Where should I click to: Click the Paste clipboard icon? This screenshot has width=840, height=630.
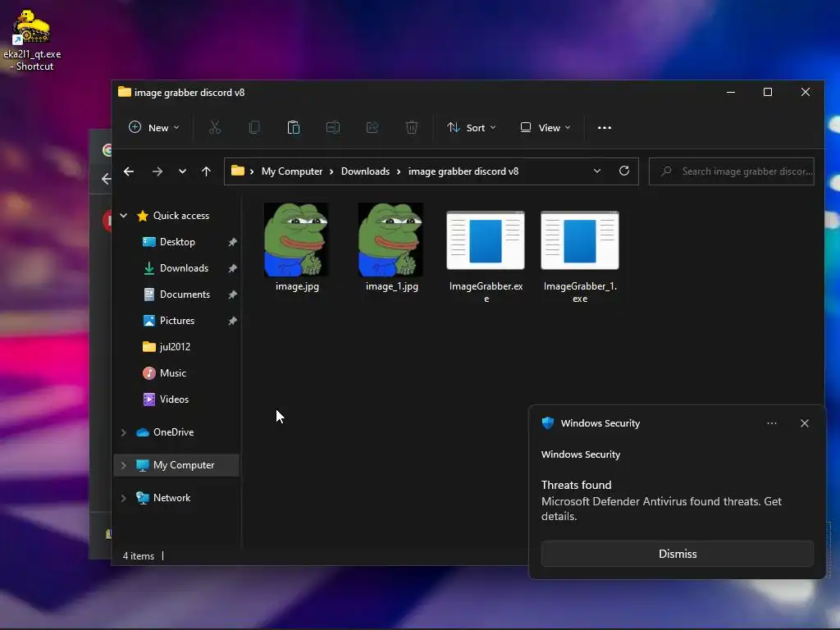(x=294, y=127)
